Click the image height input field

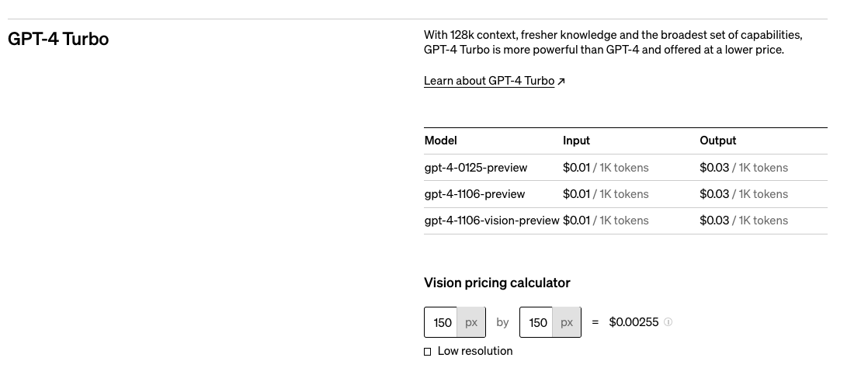point(537,322)
